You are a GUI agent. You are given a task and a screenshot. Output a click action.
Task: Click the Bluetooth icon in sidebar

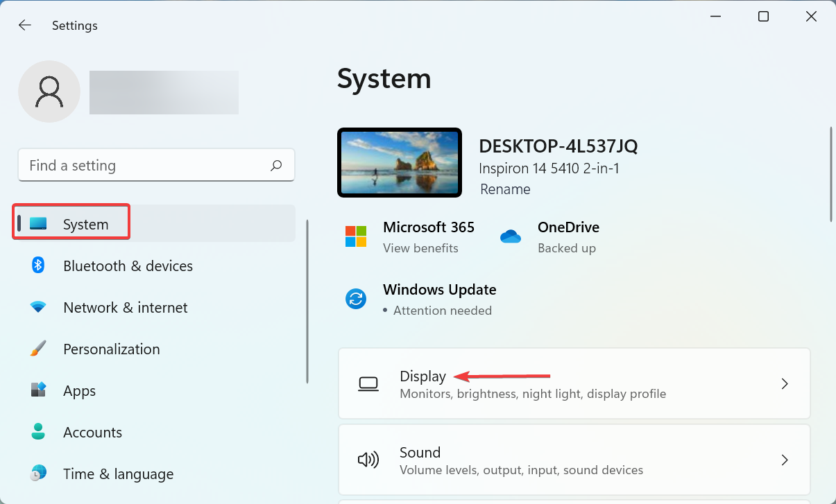click(38, 266)
